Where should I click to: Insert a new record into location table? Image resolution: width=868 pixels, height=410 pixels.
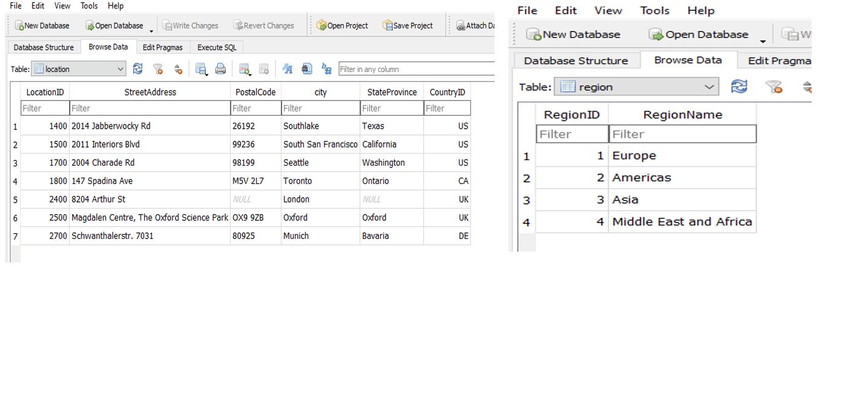[245, 69]
